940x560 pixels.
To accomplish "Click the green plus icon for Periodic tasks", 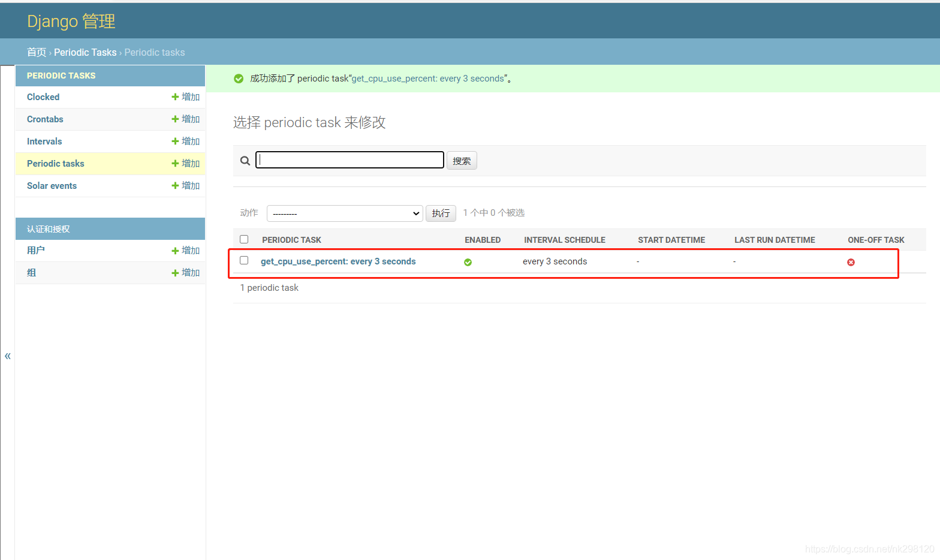I will [x=175, y=164].
